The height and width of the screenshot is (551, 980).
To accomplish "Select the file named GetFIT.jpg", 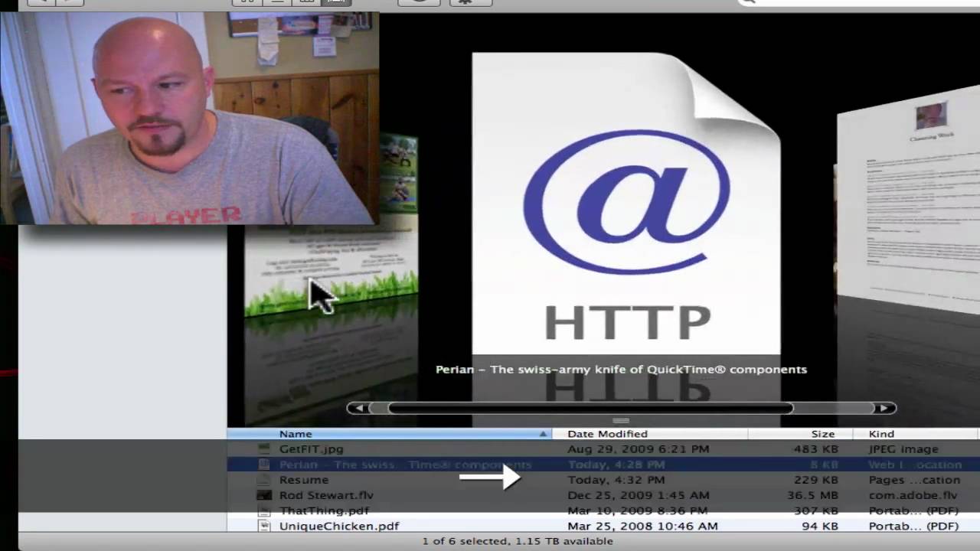I will (x=311, y=449).
